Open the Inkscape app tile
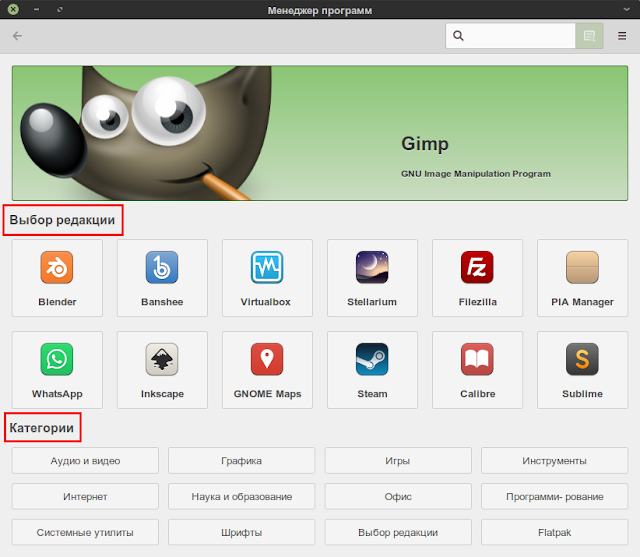640x557 pixels. tap(162, 370)
